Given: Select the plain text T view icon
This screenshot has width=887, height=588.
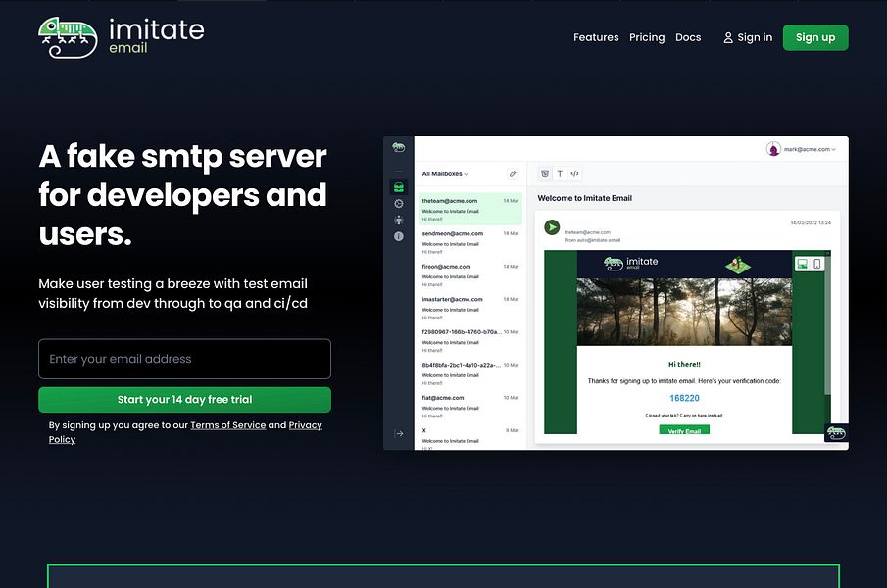Looking at the screenshot, I should 560,174.
